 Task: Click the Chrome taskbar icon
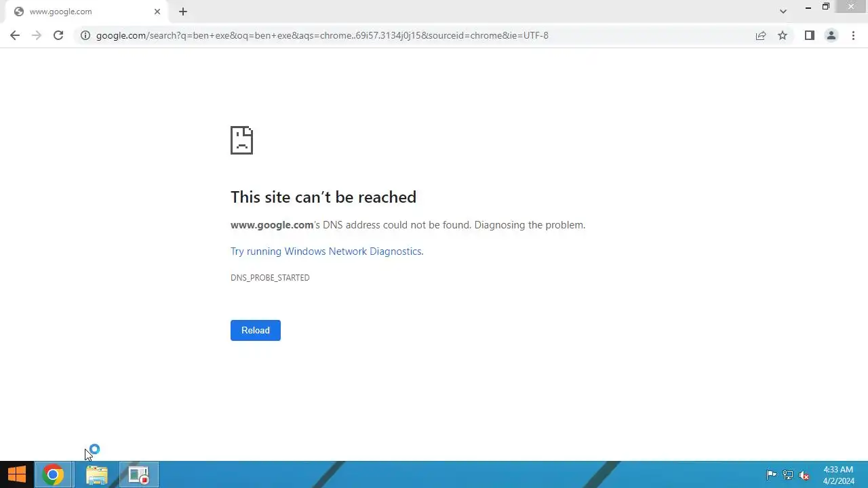pyautogui.click(x=53, y=475)
